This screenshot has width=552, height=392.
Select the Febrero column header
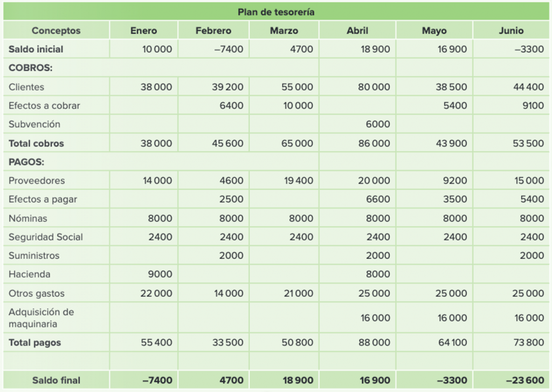(213, 31)
